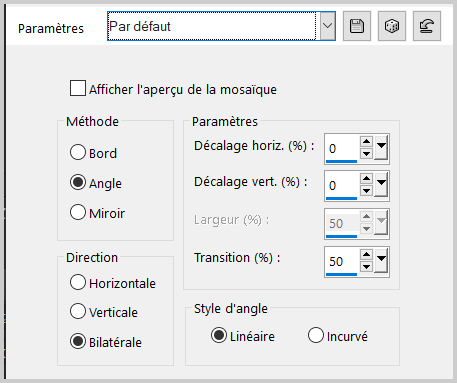Reset settings to default with arrow icon

click(427, 26)
